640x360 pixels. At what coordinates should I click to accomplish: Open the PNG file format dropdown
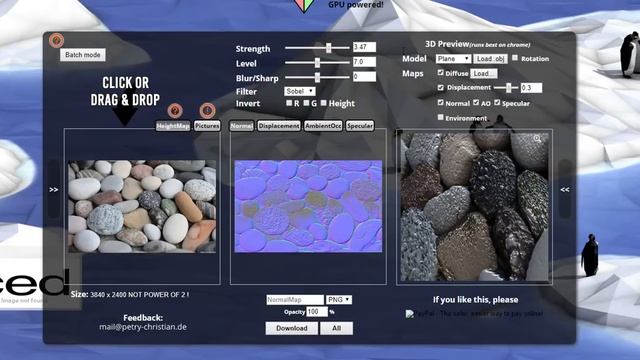click(339, 300)
